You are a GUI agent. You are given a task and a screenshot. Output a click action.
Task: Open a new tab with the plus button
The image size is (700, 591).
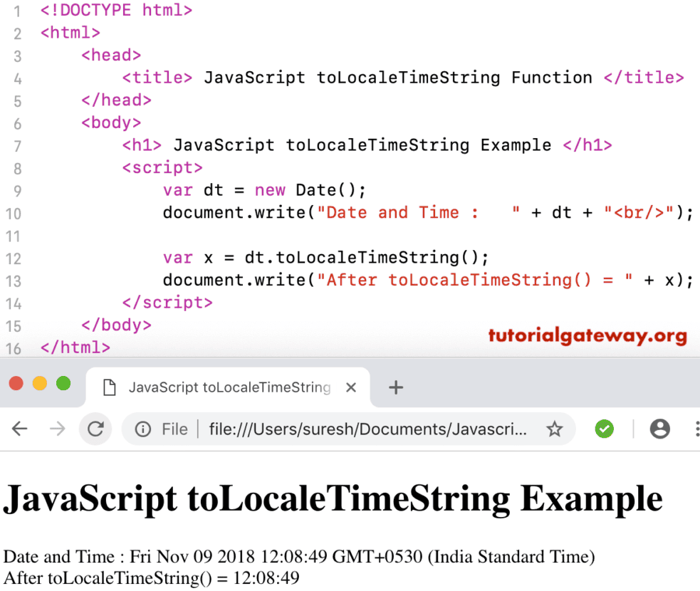[396, 387]
